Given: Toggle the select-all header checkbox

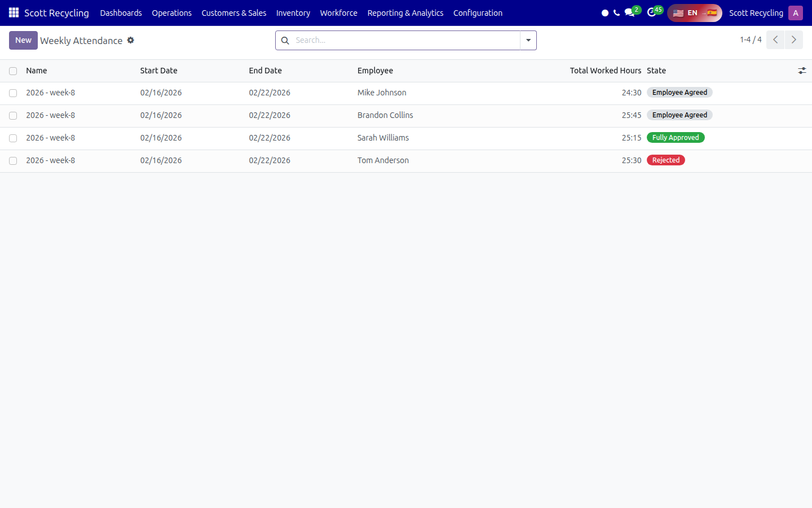Looking at the screenshot, I should coord(13,71).
